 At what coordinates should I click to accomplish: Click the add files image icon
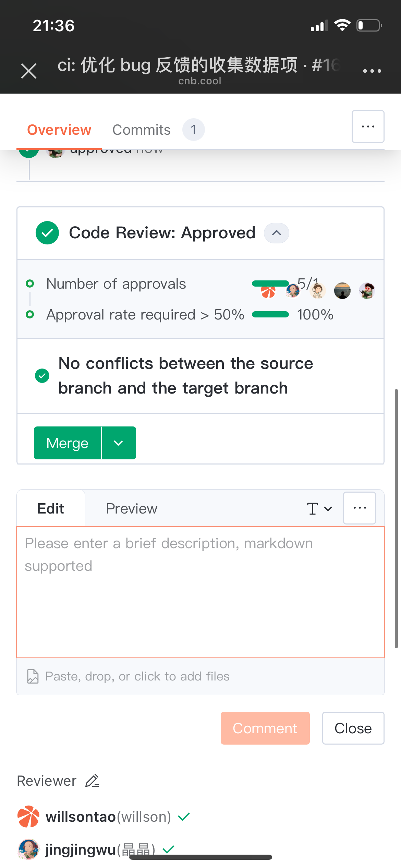point(33,676)
